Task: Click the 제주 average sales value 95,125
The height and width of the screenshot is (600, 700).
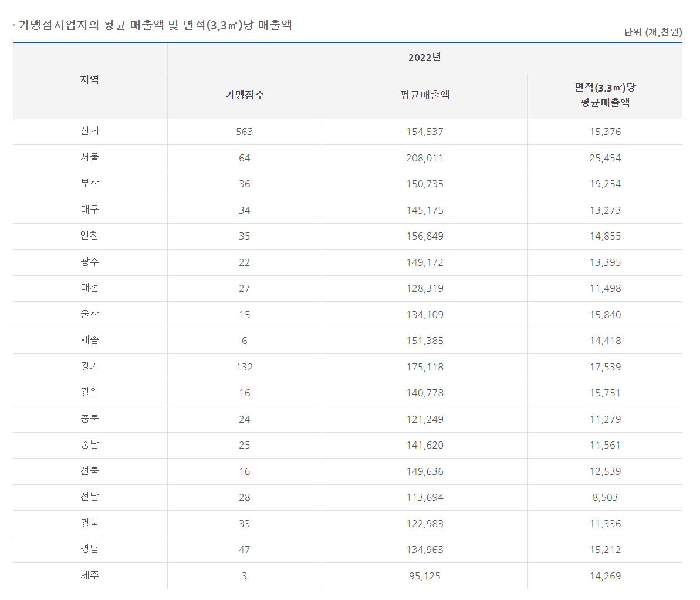Action: coord(424,576)
